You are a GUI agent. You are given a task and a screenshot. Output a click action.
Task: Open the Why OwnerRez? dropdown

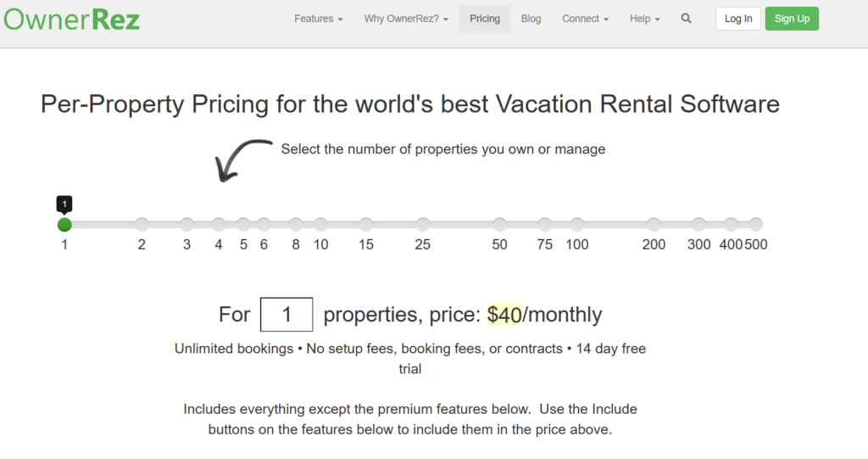[x=406, y=19]
